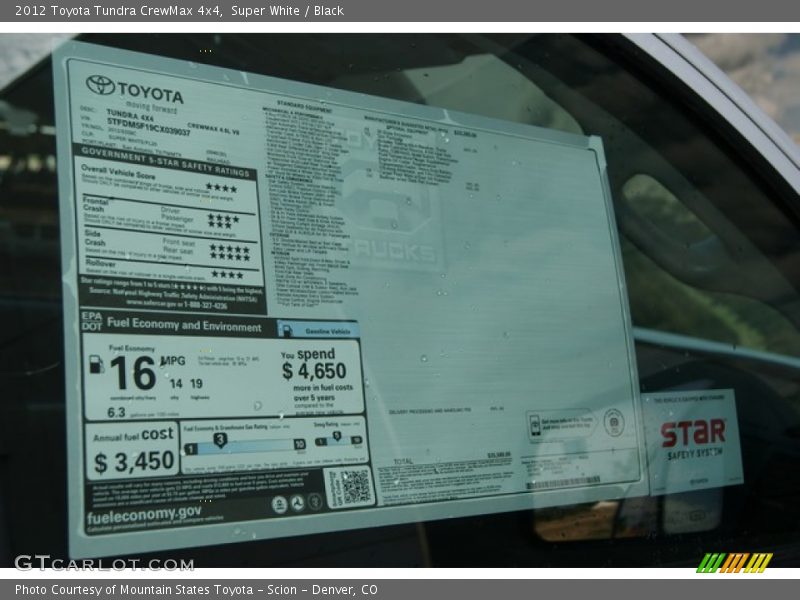Click the gasoline vehicle pump icon in blue tab
The image size is (800, 600).
(x=287, y=330)
